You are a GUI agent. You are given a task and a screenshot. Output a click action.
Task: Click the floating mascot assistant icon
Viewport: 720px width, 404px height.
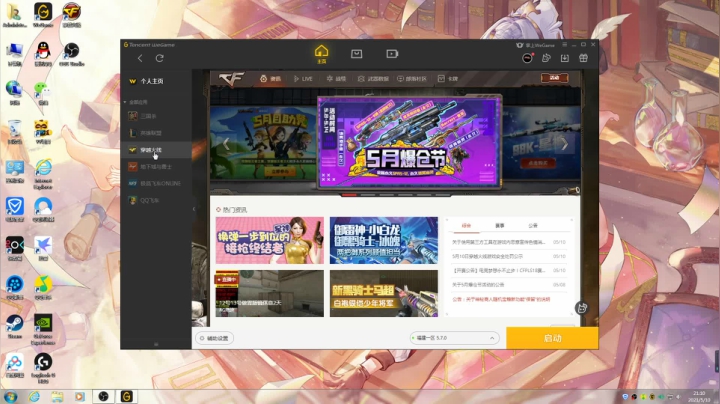point(582,308)
